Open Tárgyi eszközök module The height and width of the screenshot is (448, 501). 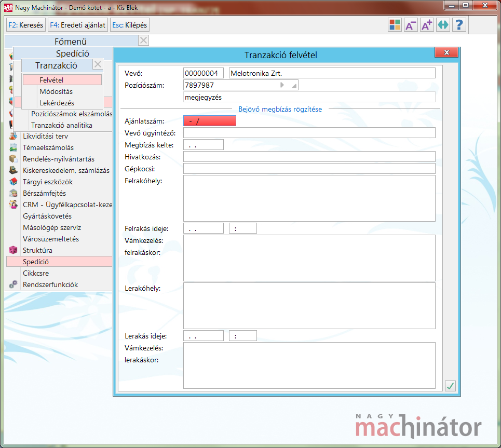tap(48, 182)
